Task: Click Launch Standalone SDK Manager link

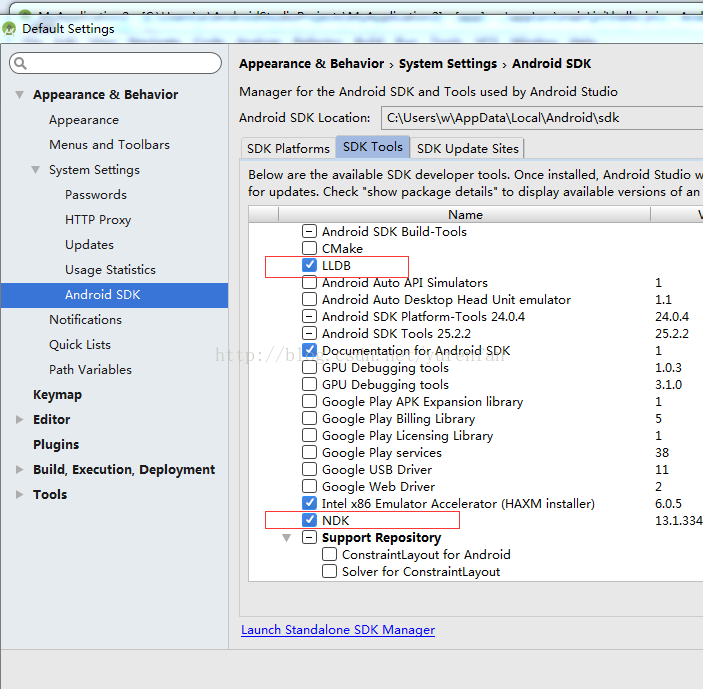Action: click(338, 630)
